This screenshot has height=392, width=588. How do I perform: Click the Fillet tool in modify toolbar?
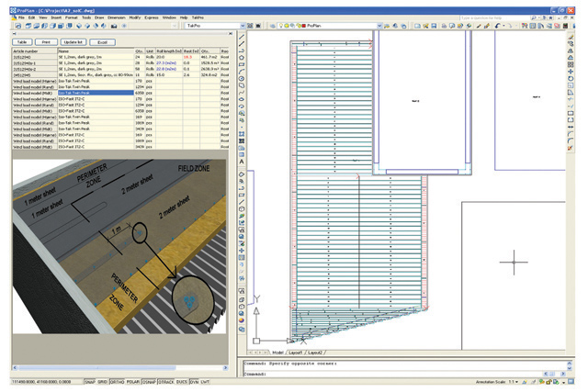pos(571,140)
